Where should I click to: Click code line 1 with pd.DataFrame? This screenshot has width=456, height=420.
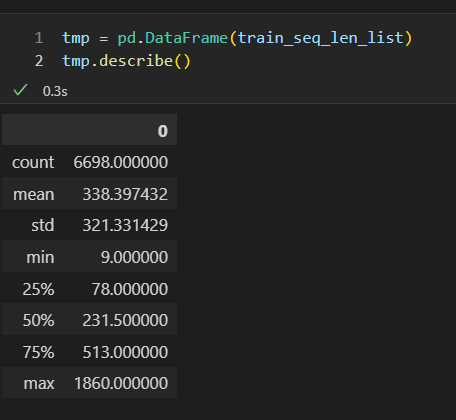click(237, 38)
